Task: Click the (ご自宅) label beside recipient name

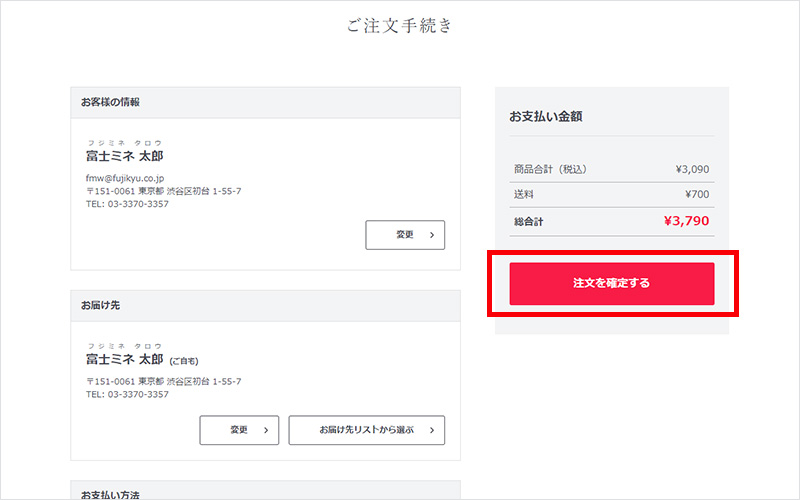Action: coord(187,362)
